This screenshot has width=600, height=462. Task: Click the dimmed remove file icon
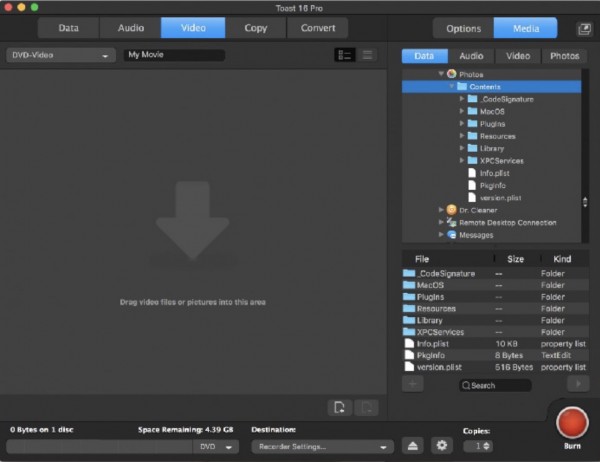pyautogui.click(x=366, y=408)
